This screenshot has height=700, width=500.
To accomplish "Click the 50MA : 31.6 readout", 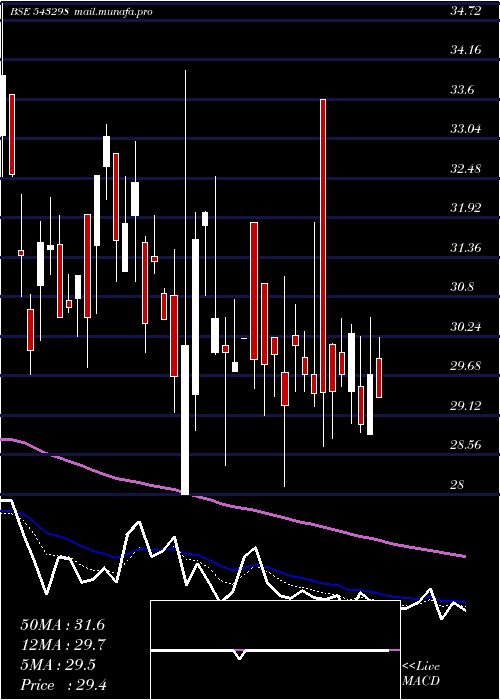I will point(62,625).
